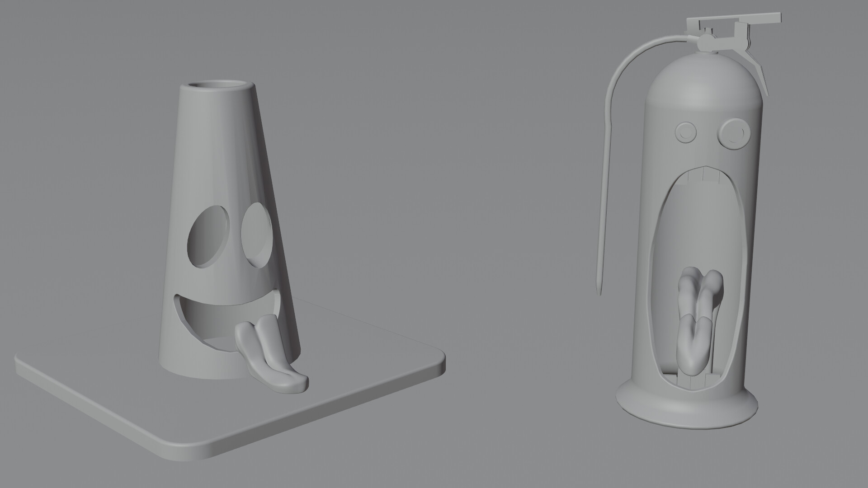This screenshot has width=868, height=488.
Task: Select the extinguisher's hanging trigger pin
Action: point(759,72)
